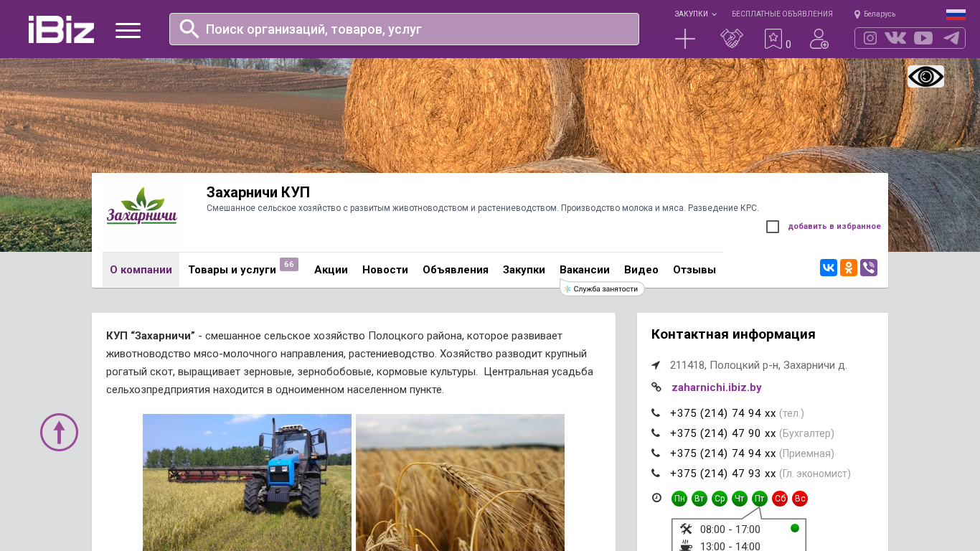Select Monday (Пн) schedule day

point(679,499)
